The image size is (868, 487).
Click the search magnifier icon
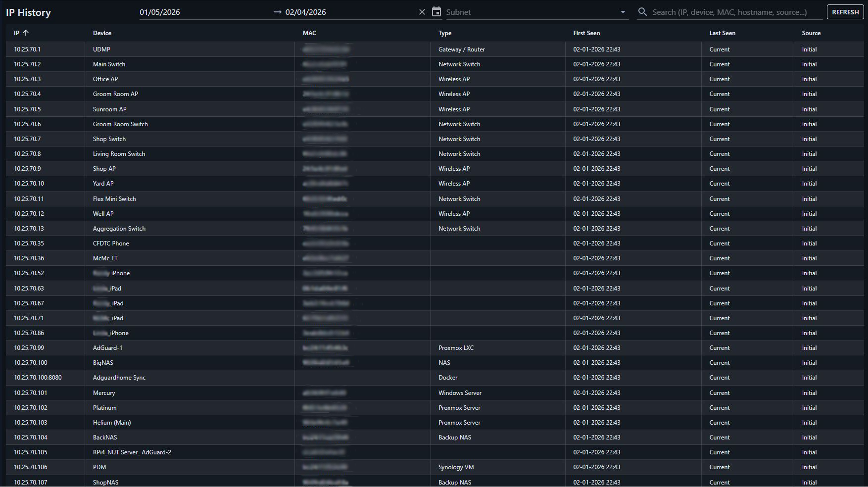pyautogui.click(x=642, y=12)
